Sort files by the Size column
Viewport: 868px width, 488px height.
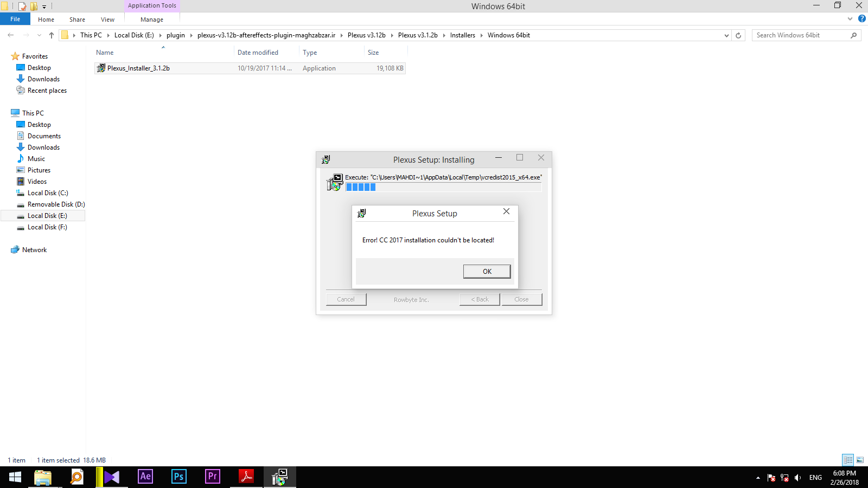click(373, 53)
